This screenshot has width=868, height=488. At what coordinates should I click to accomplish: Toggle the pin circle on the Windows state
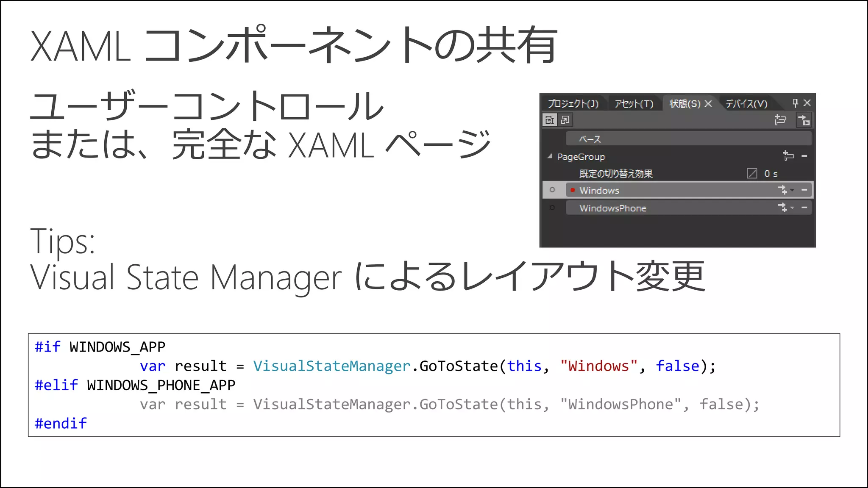coord(552,190)
